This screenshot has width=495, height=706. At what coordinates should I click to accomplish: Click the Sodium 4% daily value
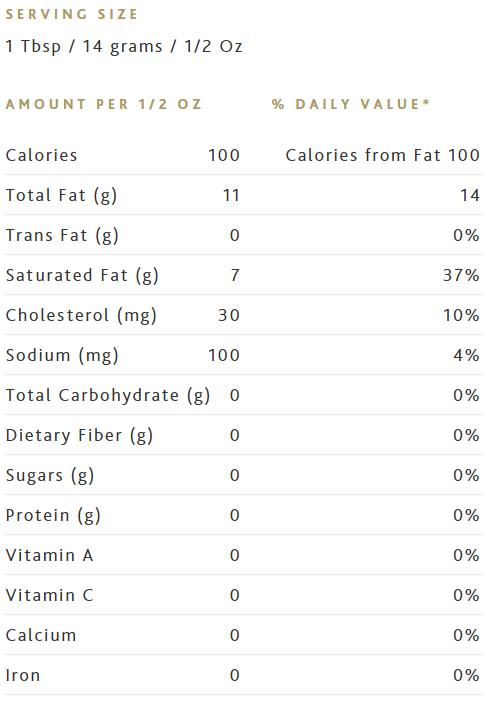[466, 355]
